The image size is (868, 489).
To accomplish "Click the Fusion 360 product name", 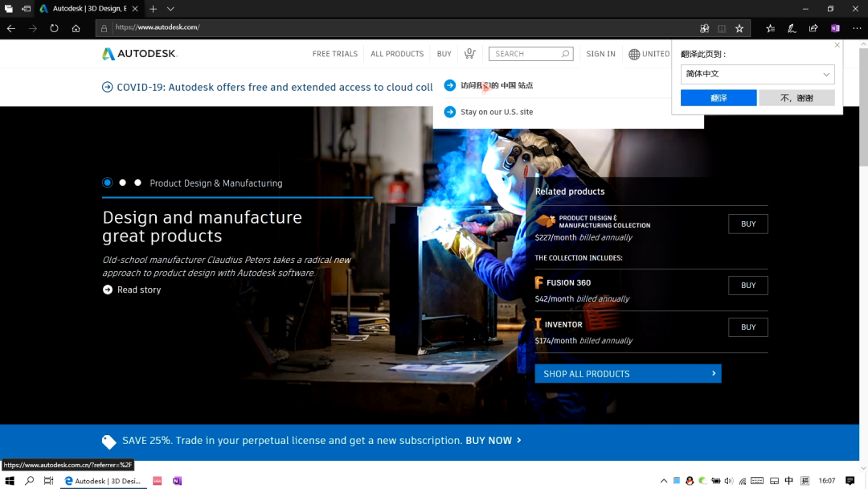I will [568, 282].
